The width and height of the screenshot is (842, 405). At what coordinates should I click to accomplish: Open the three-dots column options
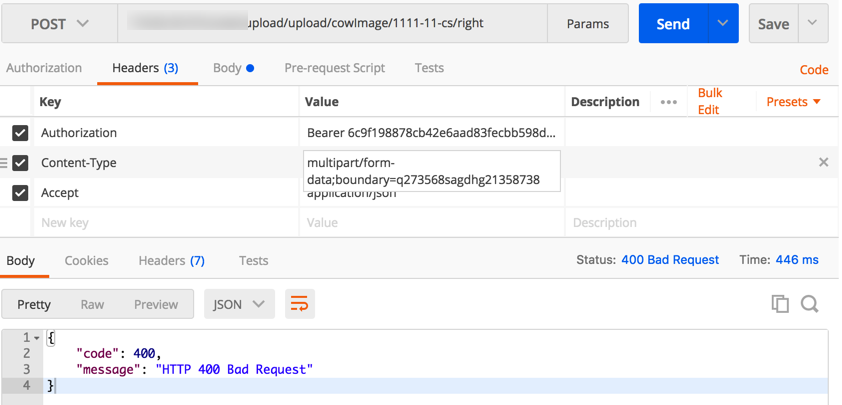(x=669, y=102)
